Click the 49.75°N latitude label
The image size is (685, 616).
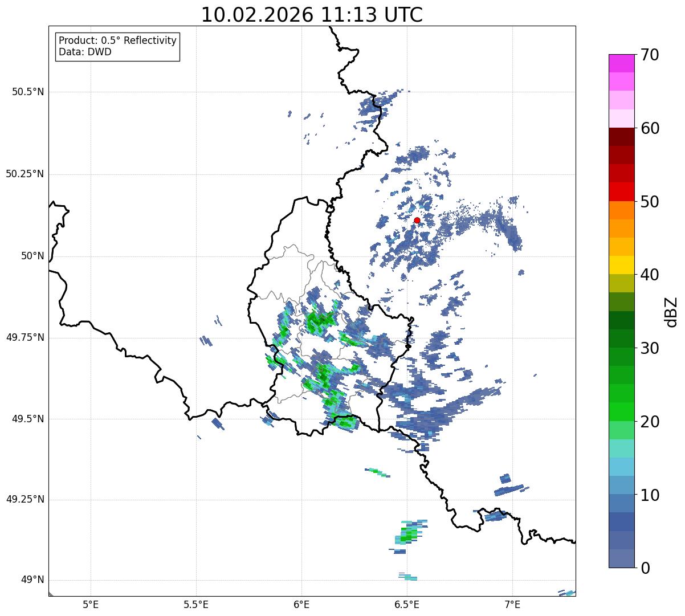pos(25,337)
